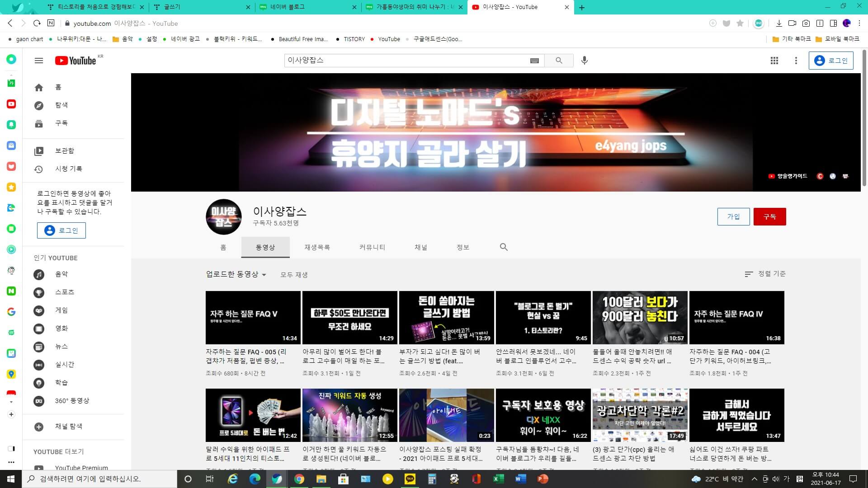Click the YouTube search input field
Screen dimensions: 868x488
[407, 61]
